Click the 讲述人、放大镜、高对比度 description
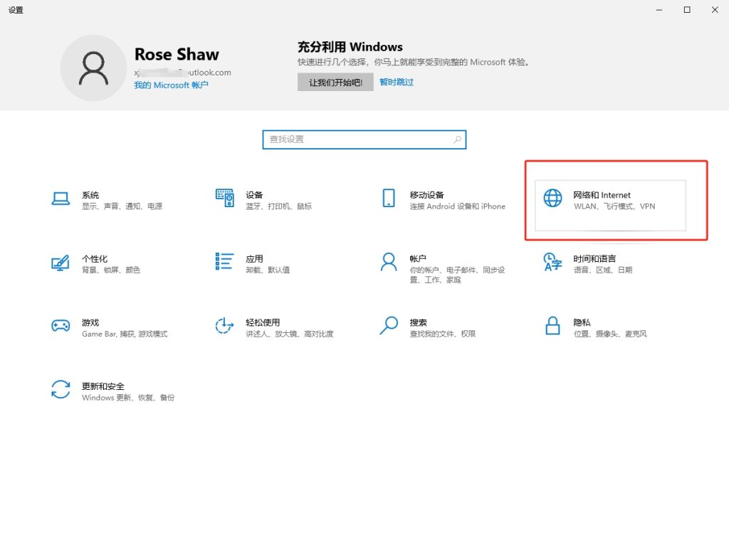 (x=290, y=334)
